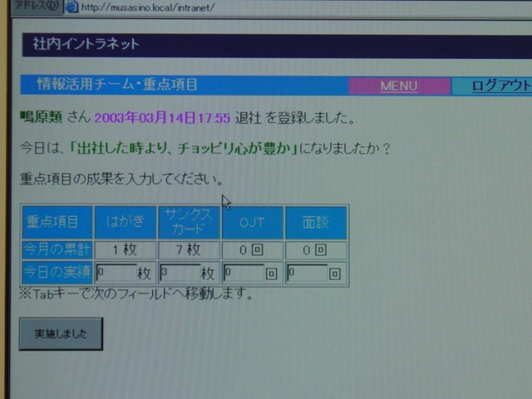Click the Internet Explorer page icon in address bar
This screenshot has width=532, height=399.
coord(71,7)
